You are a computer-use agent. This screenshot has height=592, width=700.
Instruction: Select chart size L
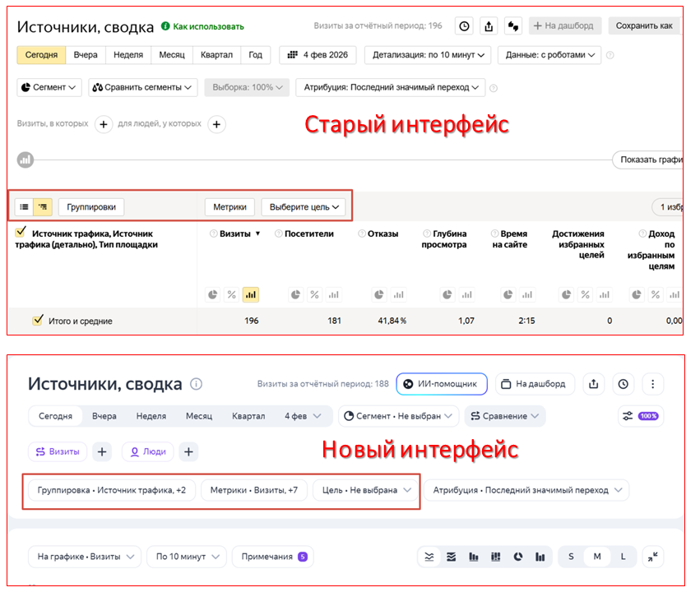[623, 557]
